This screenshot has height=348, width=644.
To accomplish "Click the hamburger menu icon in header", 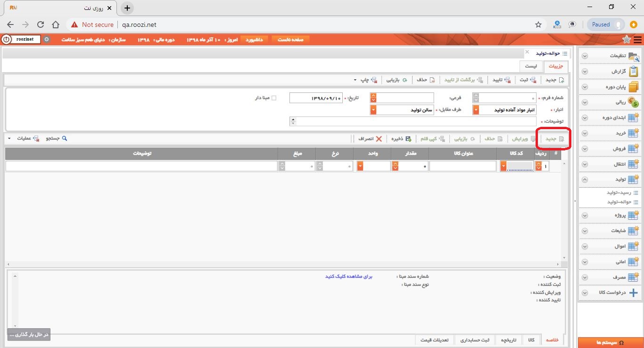I will [x=637, y=40].
